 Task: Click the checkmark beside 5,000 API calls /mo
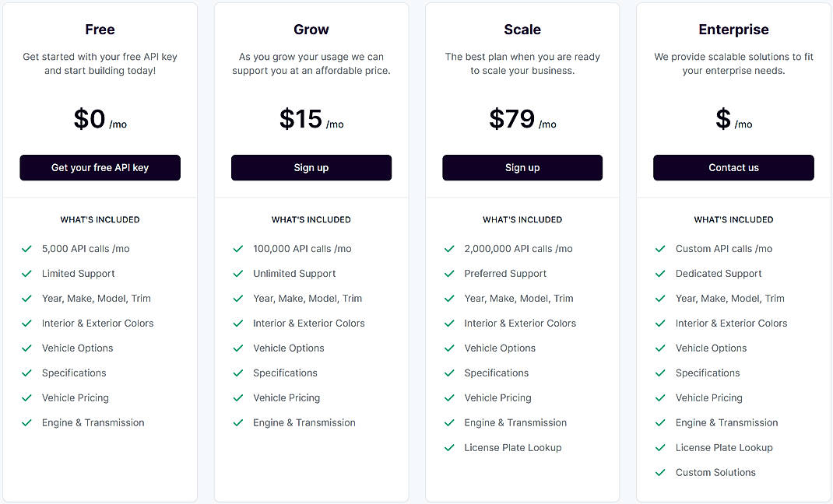[26, 248]
